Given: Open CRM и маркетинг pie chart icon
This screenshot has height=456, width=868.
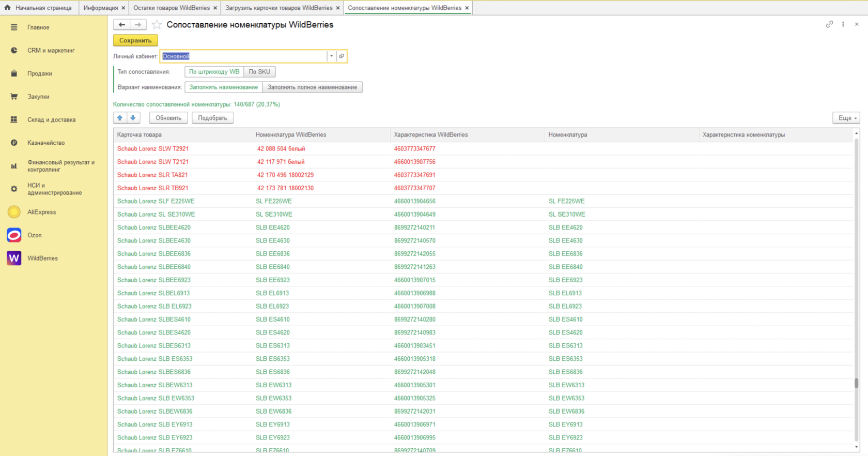Looking at the screenshot, I should pos(14,50).
